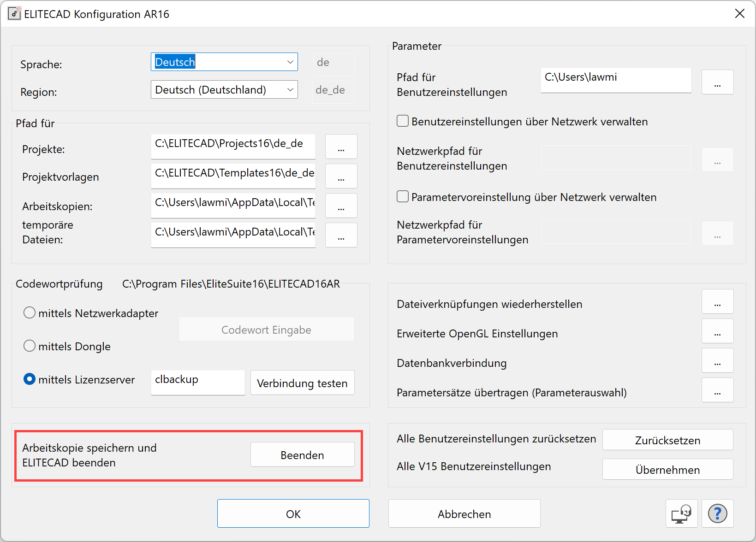Click Zurücksetzen to reset user settings
Image resolution: width=756 pixels, height=542 pixels.
click(x=667, y=440)
